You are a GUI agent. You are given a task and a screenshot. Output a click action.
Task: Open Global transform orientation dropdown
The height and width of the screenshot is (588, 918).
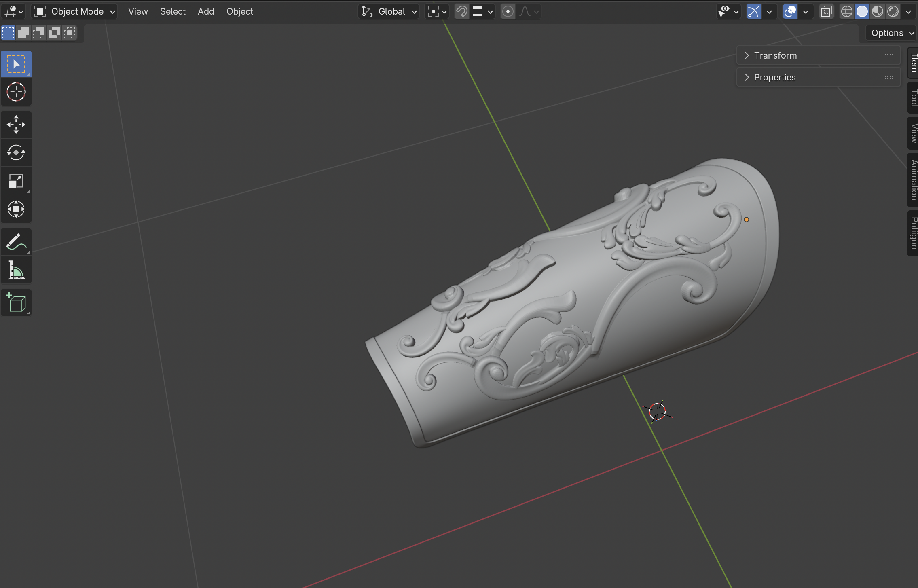point(389,11)
